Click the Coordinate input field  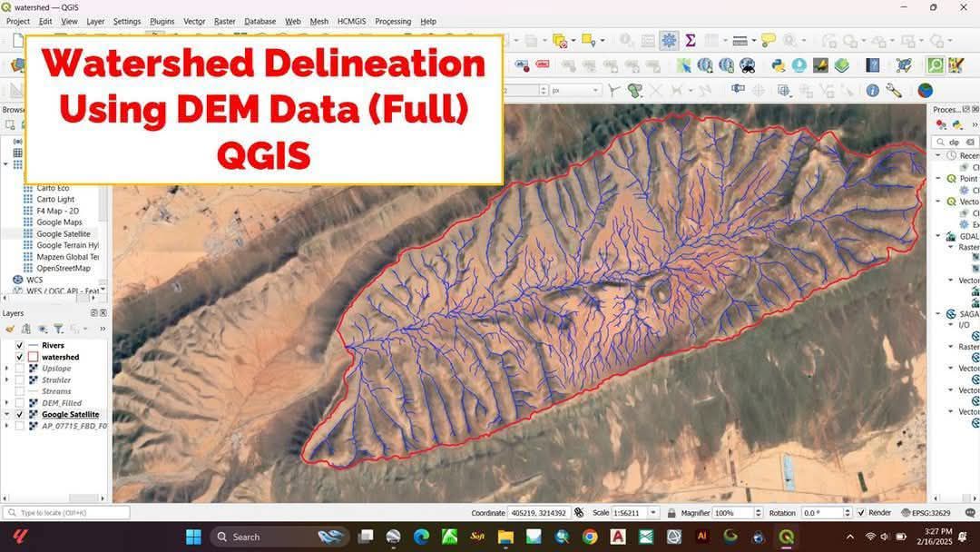[539, 513]
